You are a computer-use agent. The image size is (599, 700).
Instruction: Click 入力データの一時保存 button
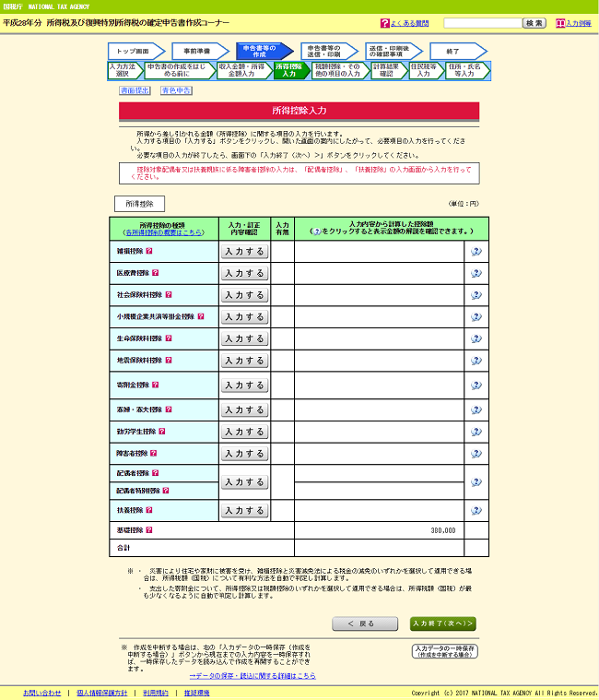tap(445, 651)
